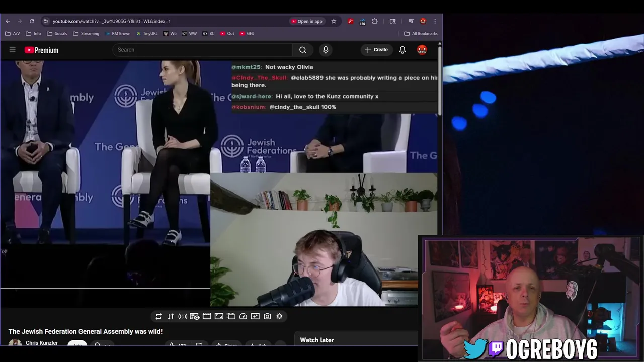Screen dimensions: 644x362
Task: Open the W6 bookmark
Action: [170, 34]
